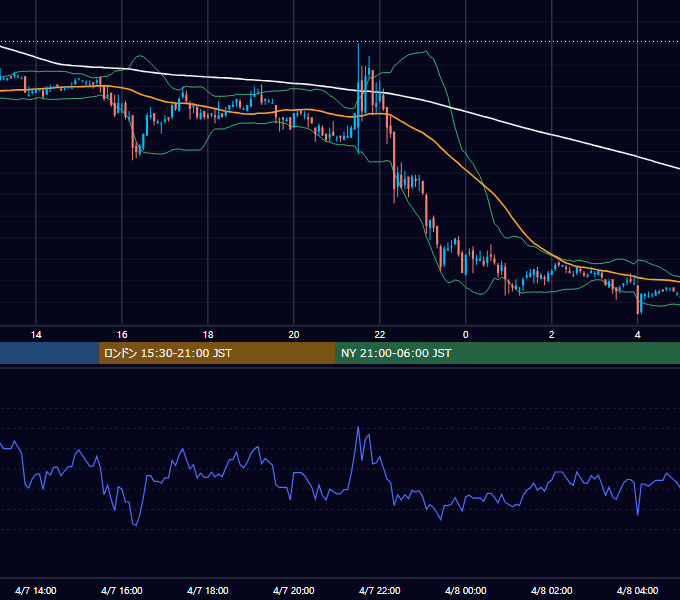Click the oscillator trough after 16:00
Screen dimensions: 680x600
click(135, 525)
